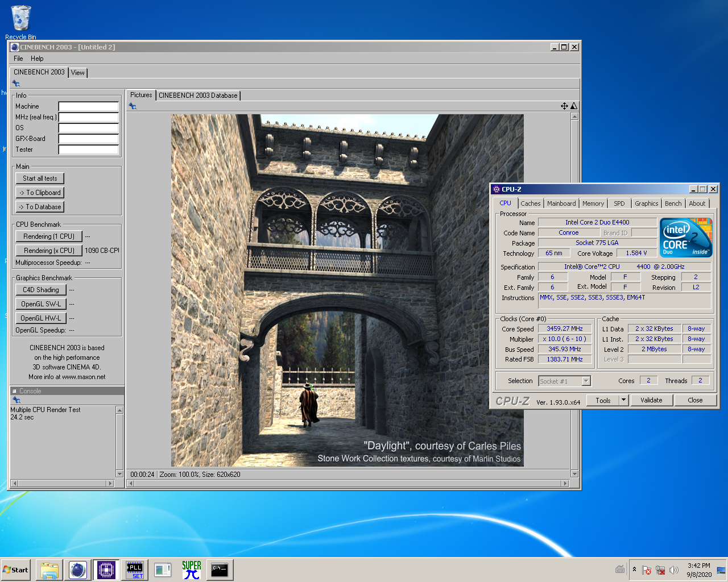728x582 pixels.
Task: Click the image viewer horizontal scroll right arrow
Action: (x=565, y=484)
